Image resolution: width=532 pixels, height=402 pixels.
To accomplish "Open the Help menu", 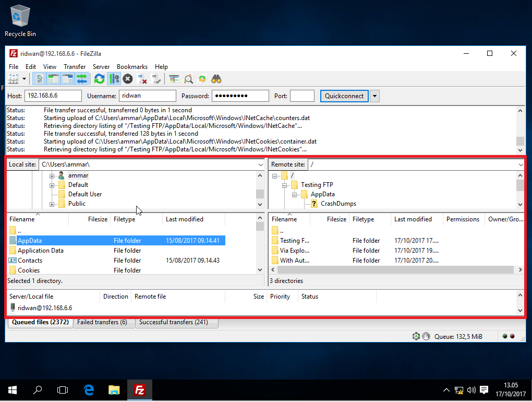I will (x=161, y=66).
